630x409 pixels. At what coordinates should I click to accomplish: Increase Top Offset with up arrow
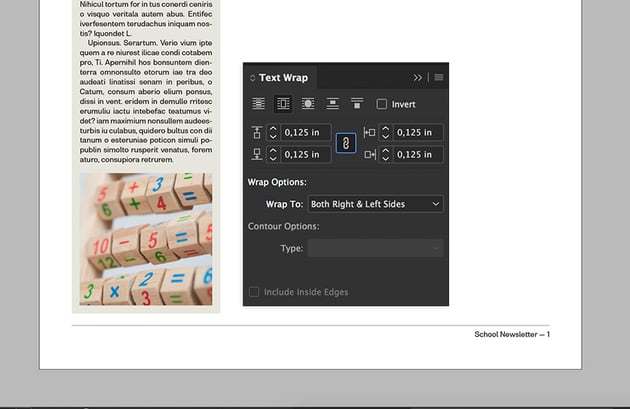point(273,129)
